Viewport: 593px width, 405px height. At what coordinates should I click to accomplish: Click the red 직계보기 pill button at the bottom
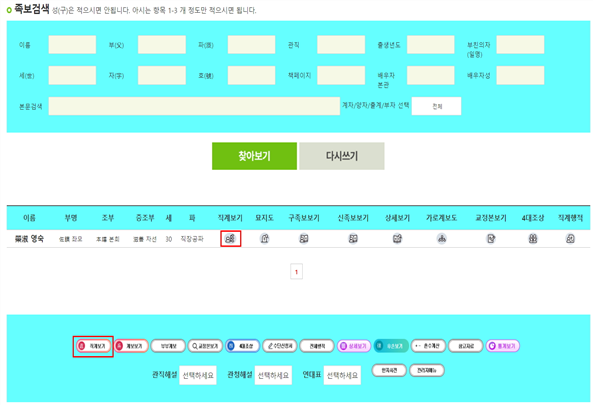coord(93,346)
